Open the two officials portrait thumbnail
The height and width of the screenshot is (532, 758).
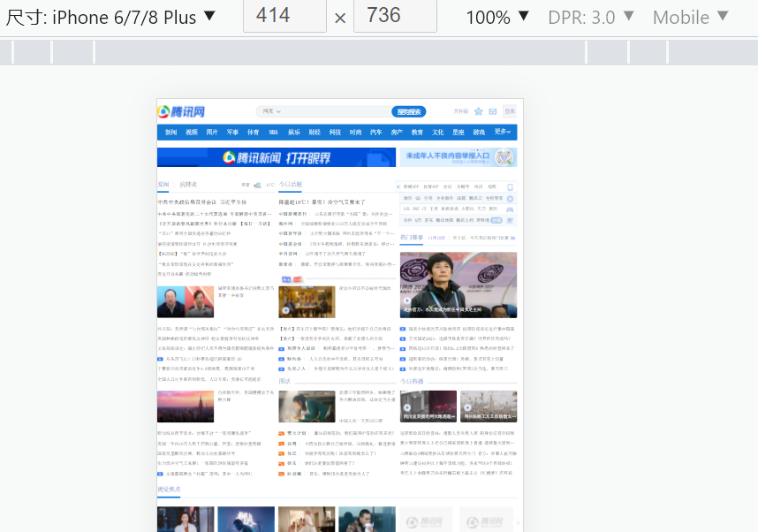click(x=186, y=301)
